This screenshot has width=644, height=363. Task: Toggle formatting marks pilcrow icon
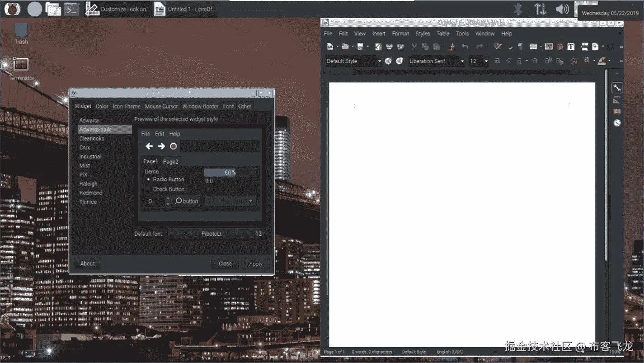[520, 47]
